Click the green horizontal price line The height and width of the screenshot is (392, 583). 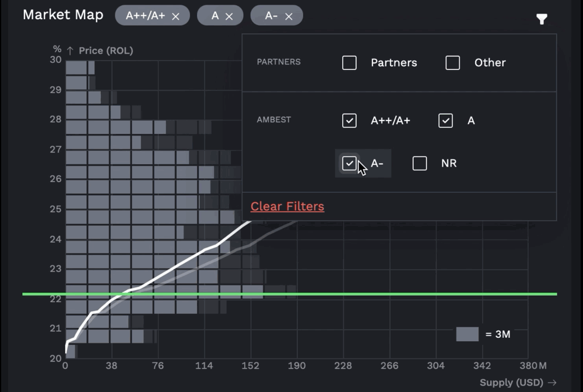(x=408, y=294)
